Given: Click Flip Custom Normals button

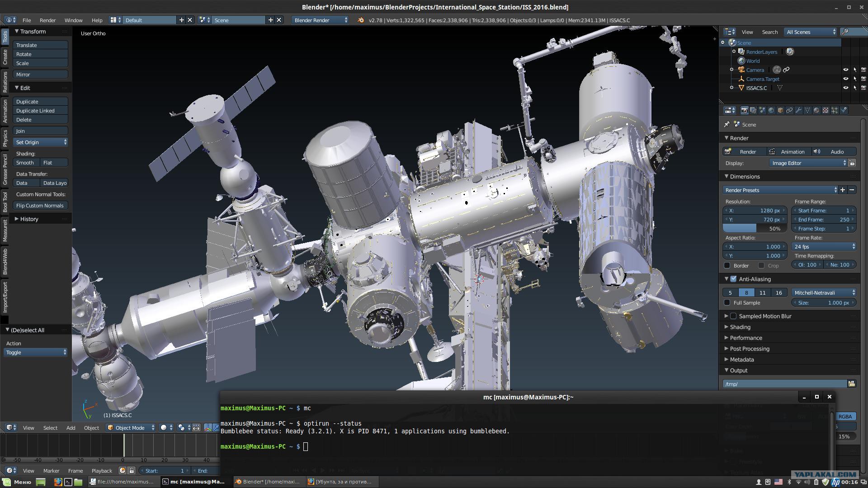Looking at the screenshot, I should [x=41, y=206].
